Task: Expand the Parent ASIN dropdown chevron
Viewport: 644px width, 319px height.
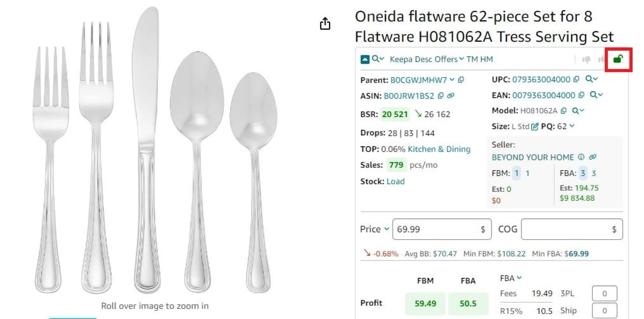Action: (452, 79)
